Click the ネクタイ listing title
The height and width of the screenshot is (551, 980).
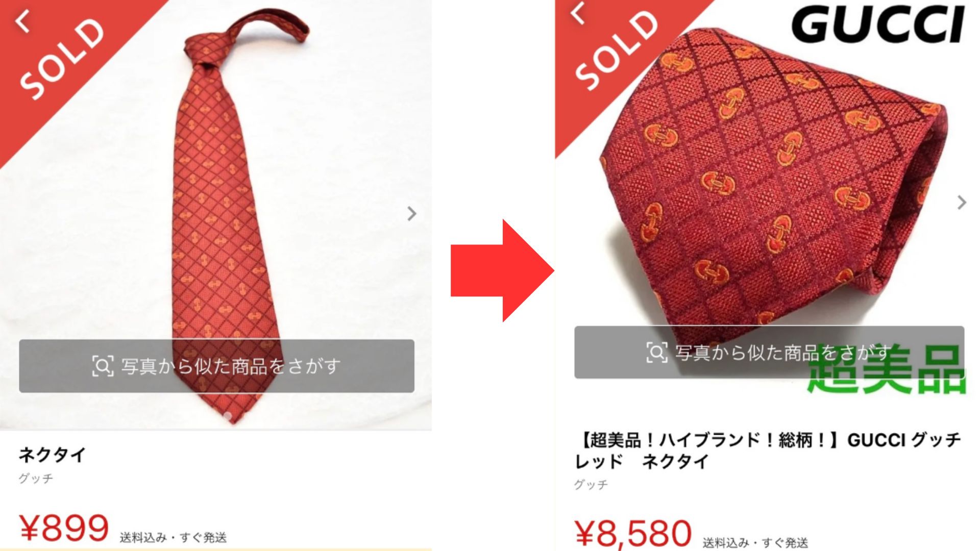(x=52, y=454)
